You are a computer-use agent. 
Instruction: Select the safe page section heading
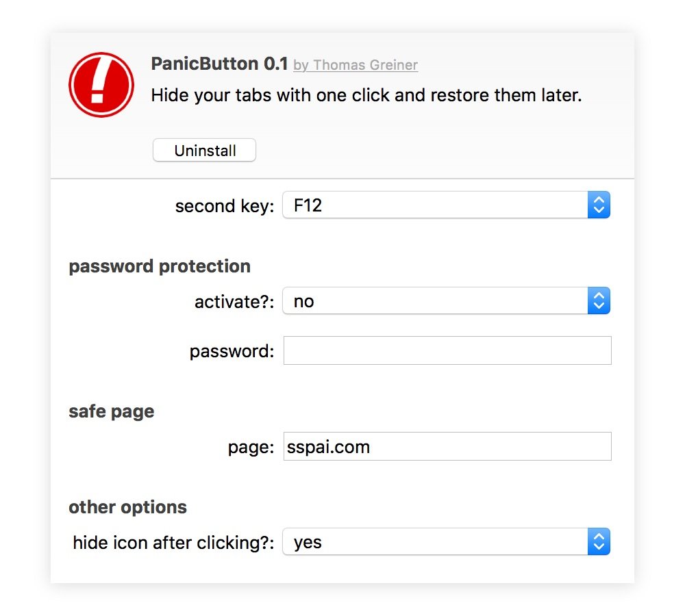(x=112, y=411)
